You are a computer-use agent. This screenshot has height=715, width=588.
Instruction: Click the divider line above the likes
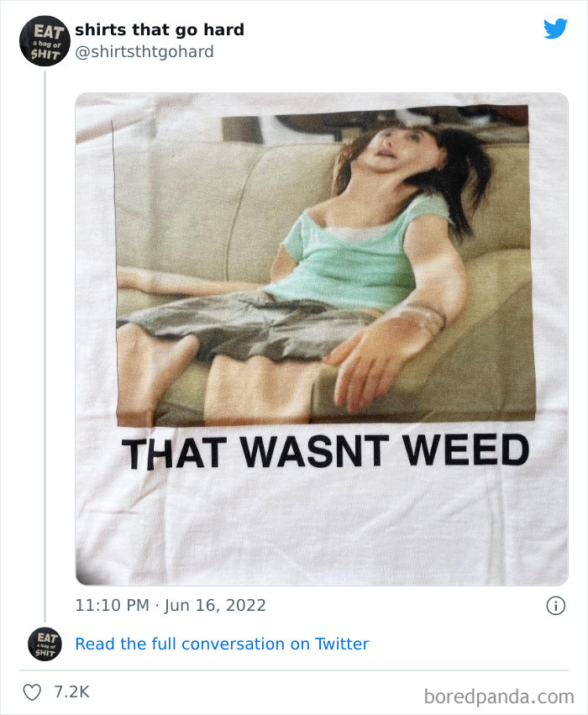click(293, 670)
